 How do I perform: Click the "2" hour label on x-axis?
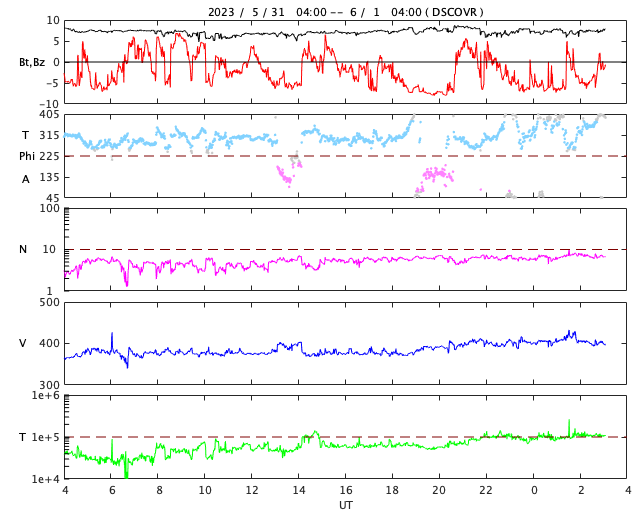[x=581, y=490]
